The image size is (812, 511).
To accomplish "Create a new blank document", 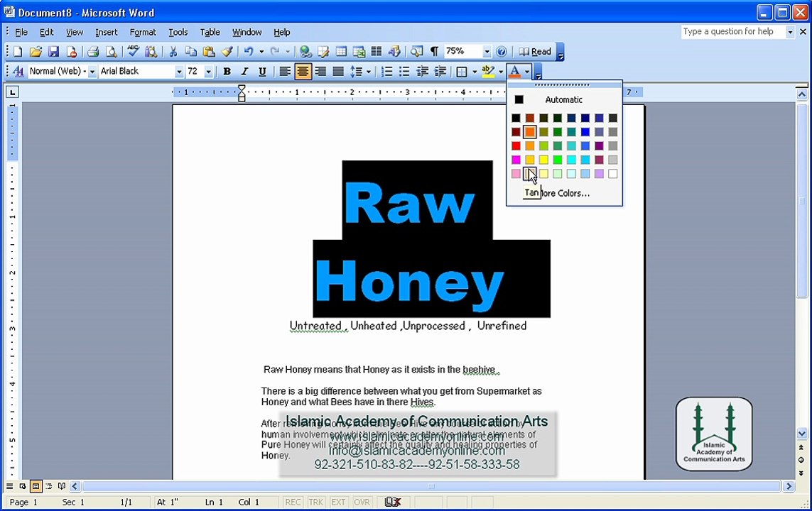I will tap(18, 52).
